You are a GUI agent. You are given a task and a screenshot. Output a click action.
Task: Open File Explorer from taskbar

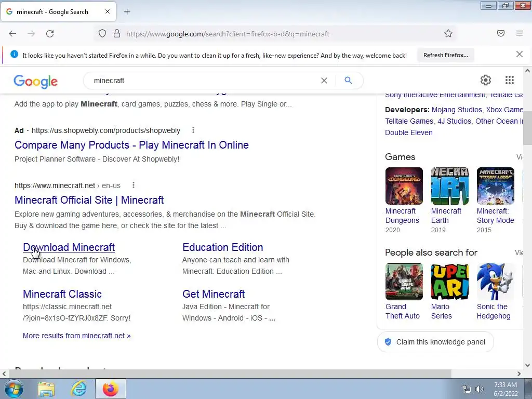[46, 389]
